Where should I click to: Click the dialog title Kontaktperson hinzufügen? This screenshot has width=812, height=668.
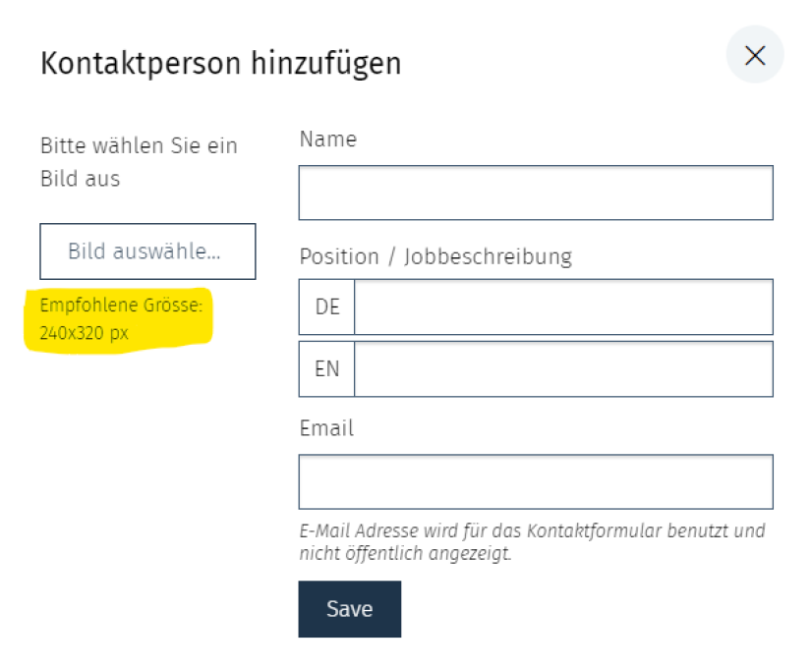coord(220,64)
